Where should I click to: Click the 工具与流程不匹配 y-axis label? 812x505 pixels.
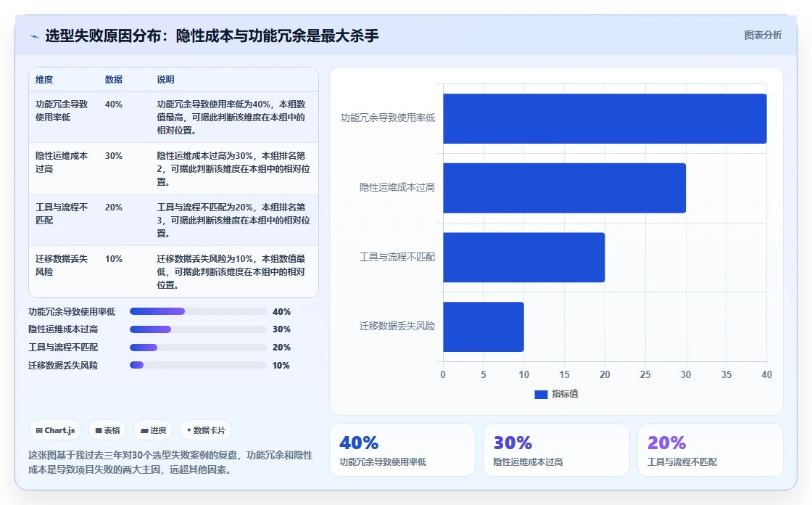point(397,257)
